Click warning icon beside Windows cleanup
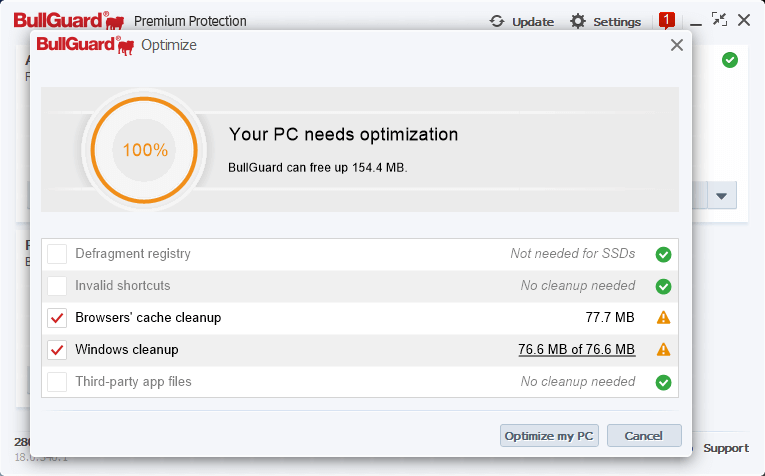The height and width of the screenshot is (476, 765). [x=663, y=350]
